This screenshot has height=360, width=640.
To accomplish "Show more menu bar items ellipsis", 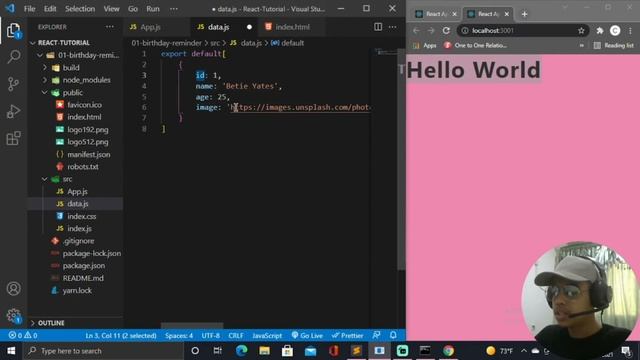I will point(174,9).
